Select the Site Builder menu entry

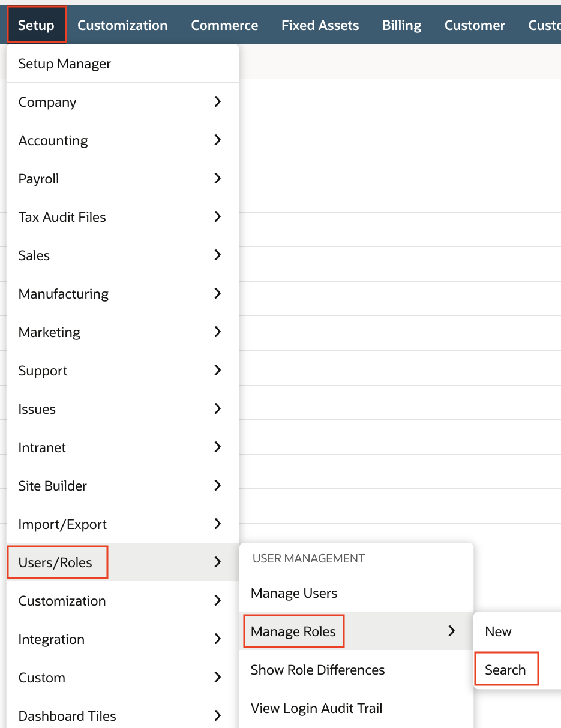coord(53,486)
